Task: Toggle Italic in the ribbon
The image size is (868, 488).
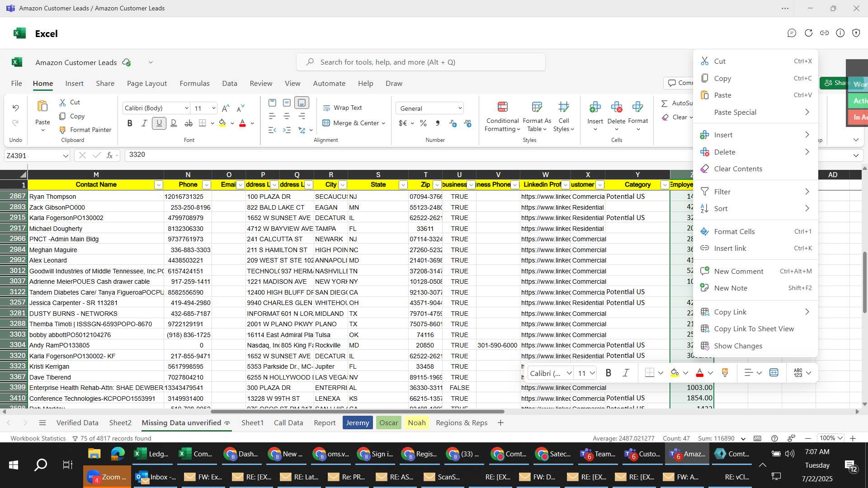Action: (144, 123)
